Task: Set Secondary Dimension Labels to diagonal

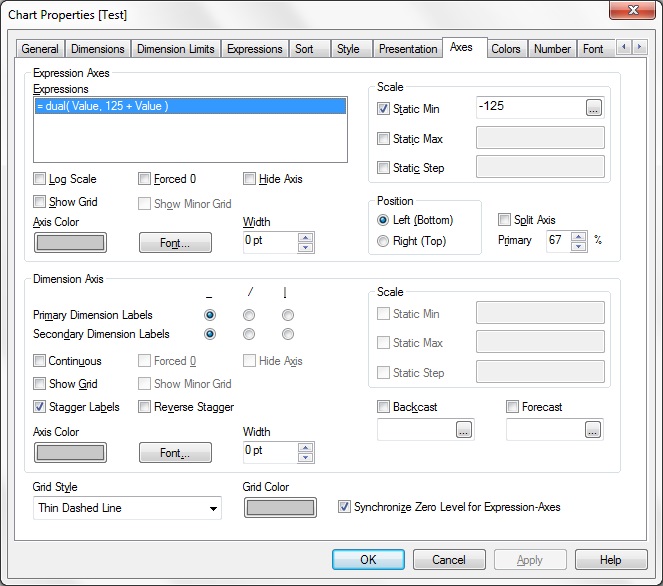Action: click(x=249, y=334)
